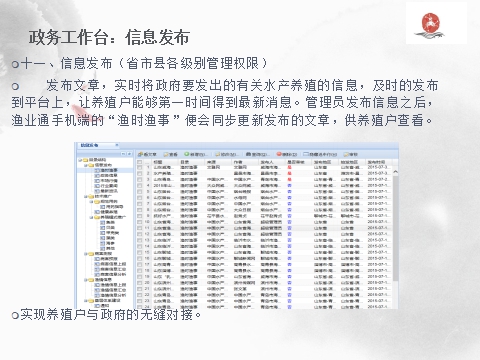Check the checkbox for table row 1

pos(140,167)
